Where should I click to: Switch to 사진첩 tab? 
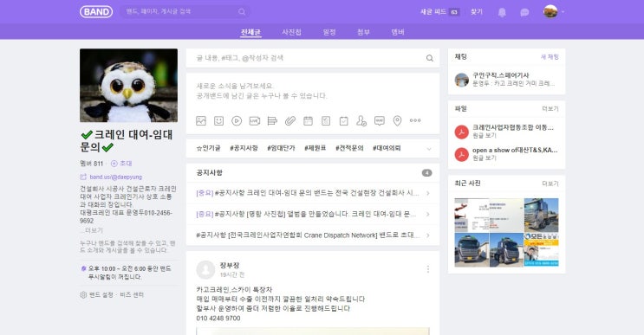(x=291, y=32)
